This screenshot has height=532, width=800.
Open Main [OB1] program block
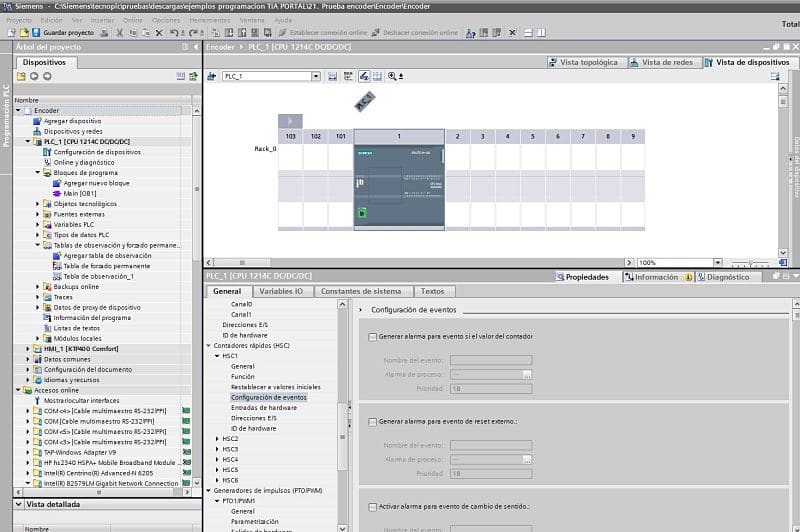[76, 193]
